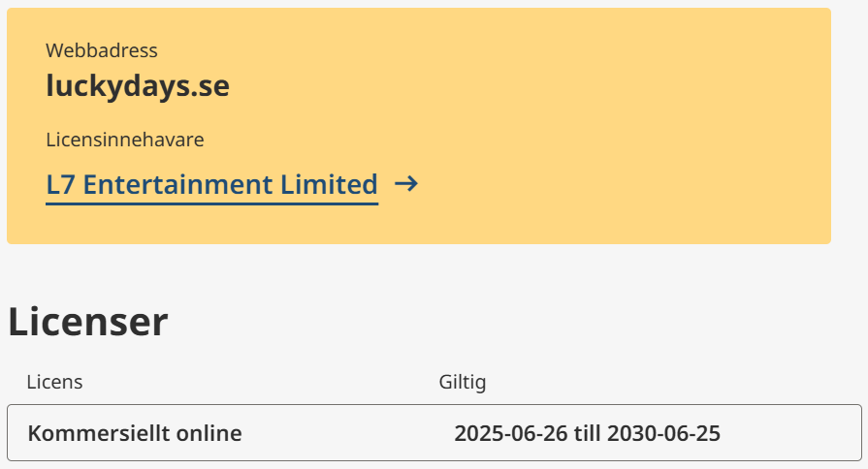
Task: Click the word "Kommersiellt" in the license row
Action: [x=97, y=433]
